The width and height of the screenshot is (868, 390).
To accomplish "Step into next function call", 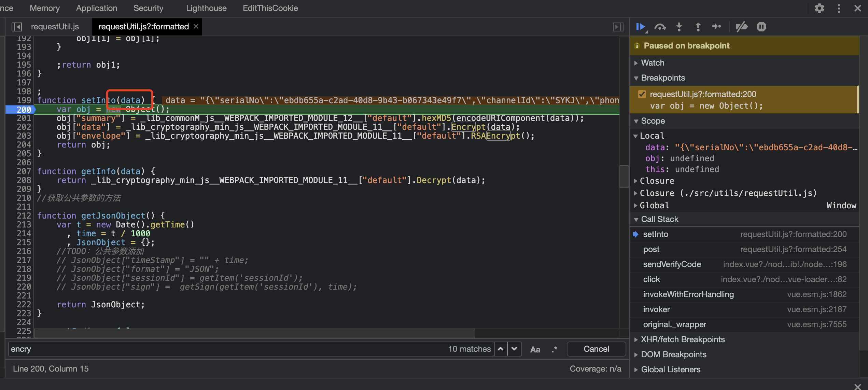I will click(679, 27).
